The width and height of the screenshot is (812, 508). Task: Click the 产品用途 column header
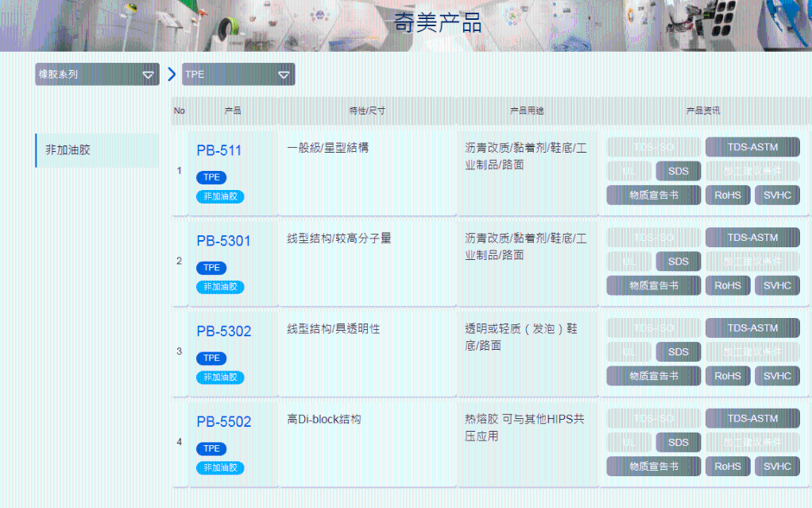pyautogui.click(x=528, y=111)
